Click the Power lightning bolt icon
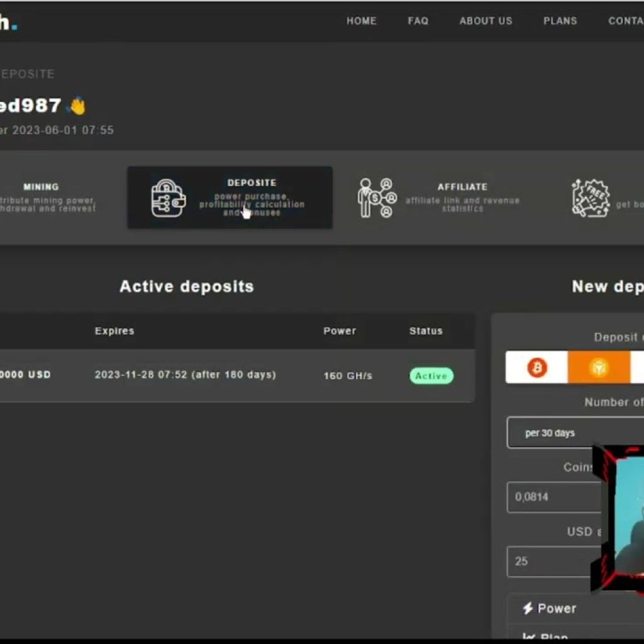 click(528, 608)
